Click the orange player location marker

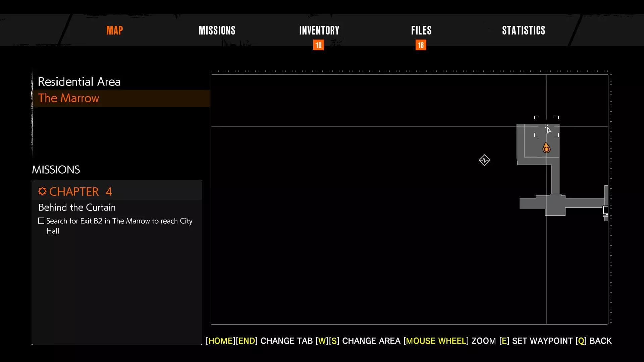[546, 148]
